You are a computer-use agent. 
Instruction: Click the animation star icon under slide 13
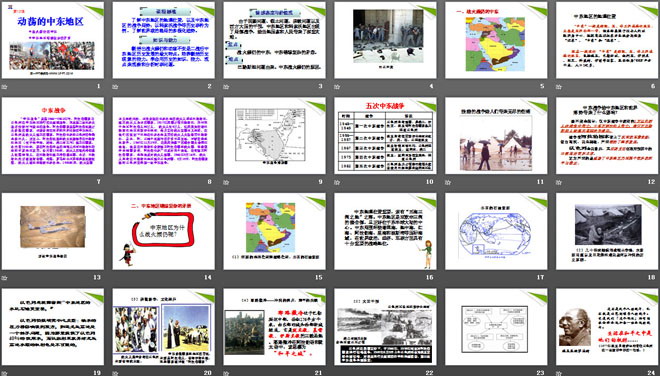[5, 277]
